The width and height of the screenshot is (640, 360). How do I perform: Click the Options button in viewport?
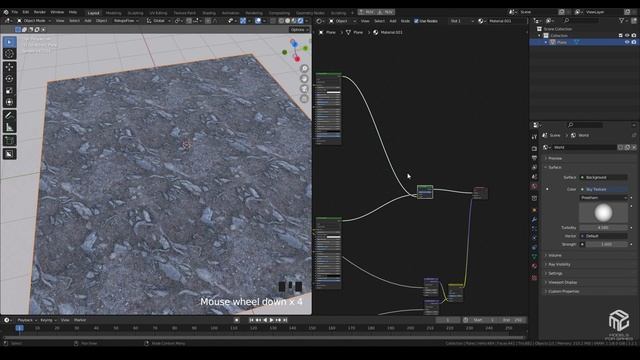coord(299,29)
